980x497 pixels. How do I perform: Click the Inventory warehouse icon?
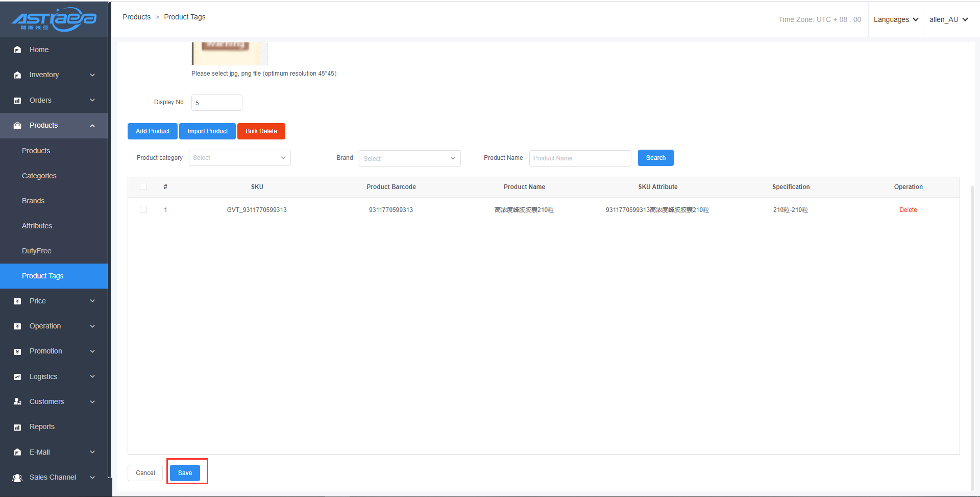point(17,75)
